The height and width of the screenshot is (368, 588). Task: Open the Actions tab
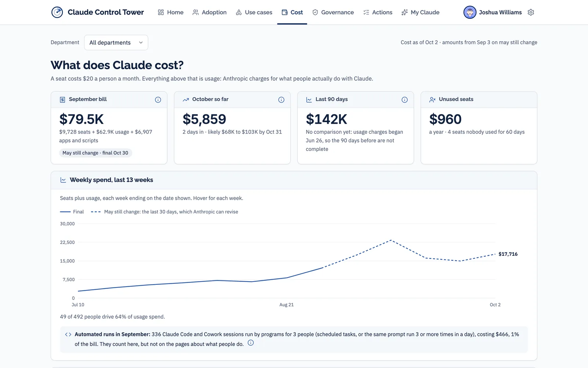point(378,12)
